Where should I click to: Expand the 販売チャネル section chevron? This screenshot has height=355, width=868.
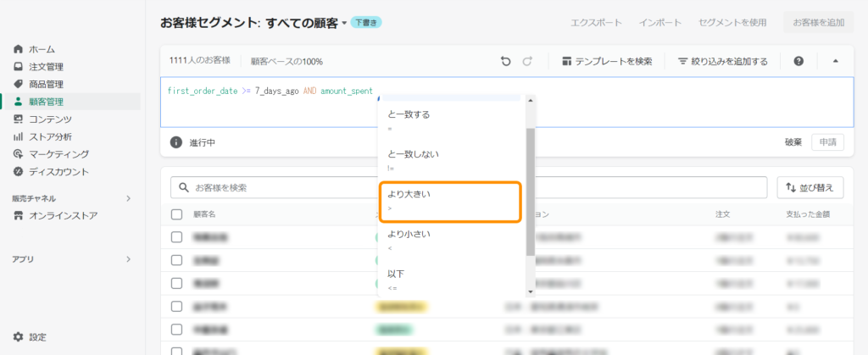(129, 198)
